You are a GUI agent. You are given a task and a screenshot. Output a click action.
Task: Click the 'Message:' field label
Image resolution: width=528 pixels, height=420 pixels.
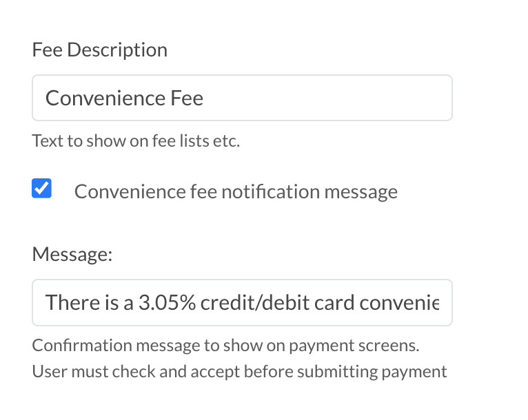click(72, 254)
